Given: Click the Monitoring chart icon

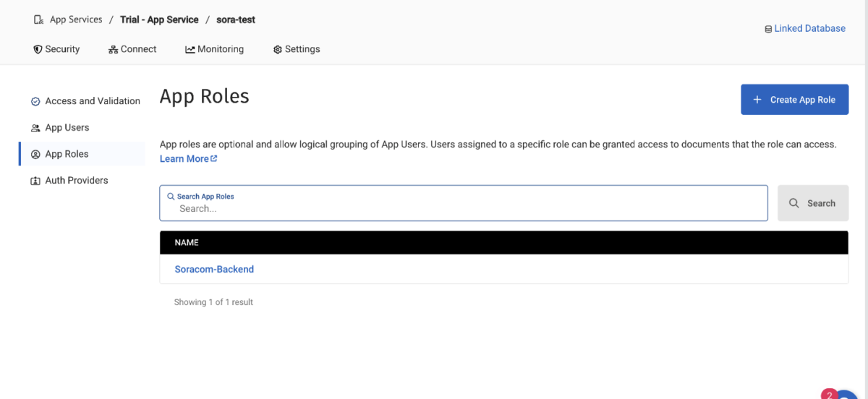Looking at the screenshot, I should pyautogui.click(x=190, y=49).
